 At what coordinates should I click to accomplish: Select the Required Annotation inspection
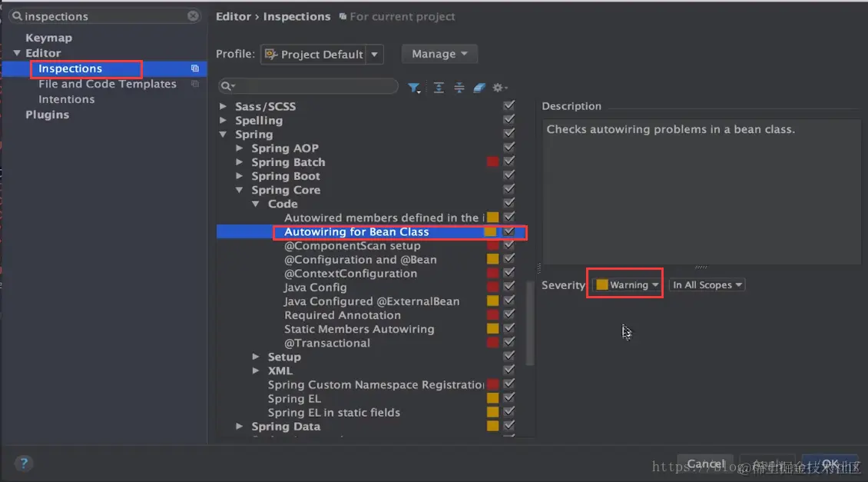pos(342,314)
